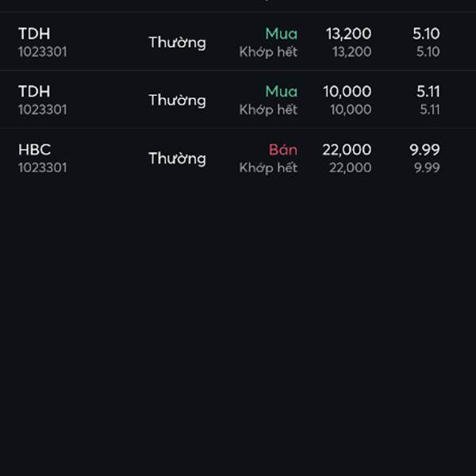Select the 10,000 order quantity in bold
476x476 pixels.
[x=347, y=91]
